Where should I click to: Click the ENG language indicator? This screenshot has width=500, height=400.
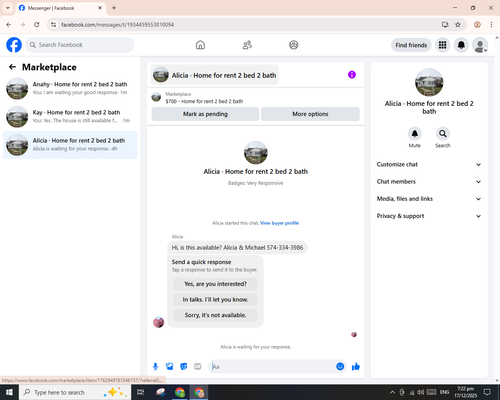[444, 392]
